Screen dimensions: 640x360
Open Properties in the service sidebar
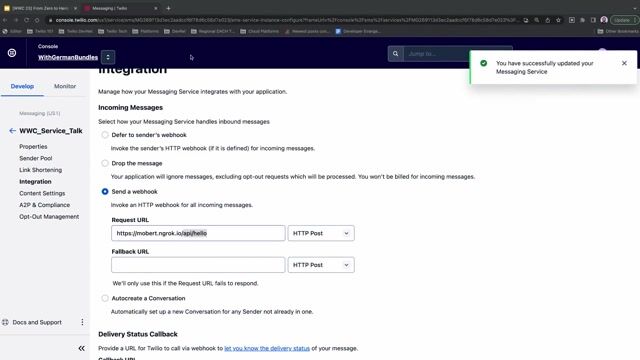pos(33,147)
